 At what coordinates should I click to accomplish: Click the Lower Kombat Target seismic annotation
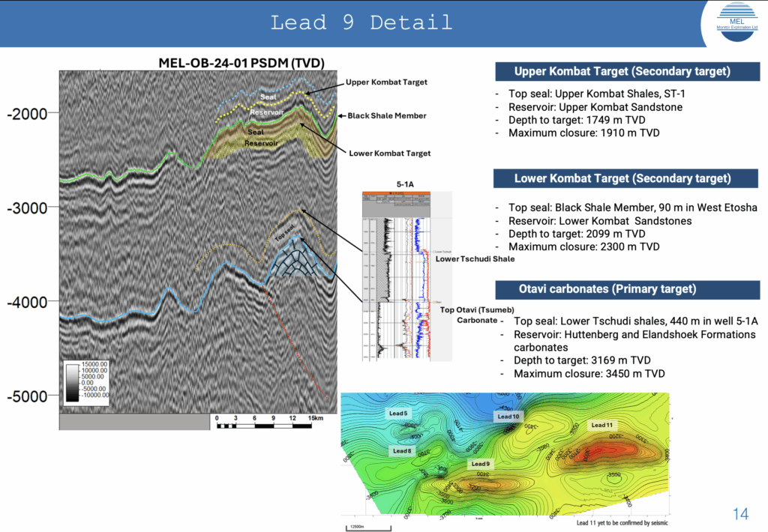point(389,153)
